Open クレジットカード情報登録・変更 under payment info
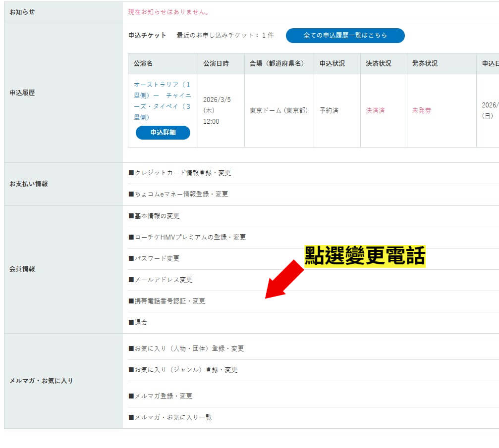Image resolution: width=499 pixels, height=448 pixels. coord(180,173)
